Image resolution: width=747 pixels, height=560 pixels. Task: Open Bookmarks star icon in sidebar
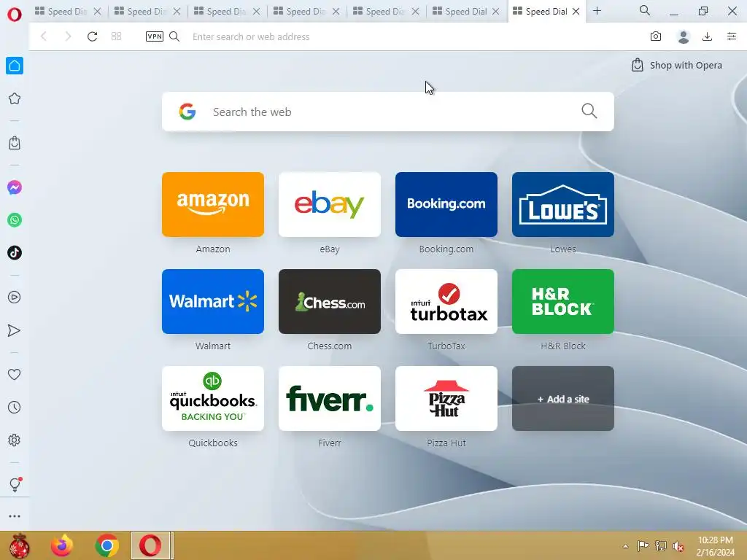pyautogui.click(x=15, y=98)
